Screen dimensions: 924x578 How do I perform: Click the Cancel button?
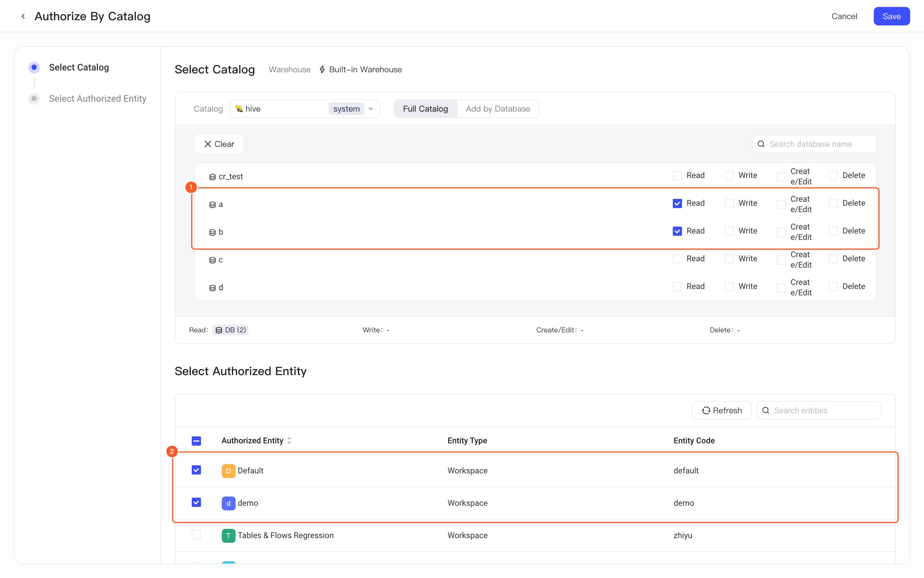844,16
